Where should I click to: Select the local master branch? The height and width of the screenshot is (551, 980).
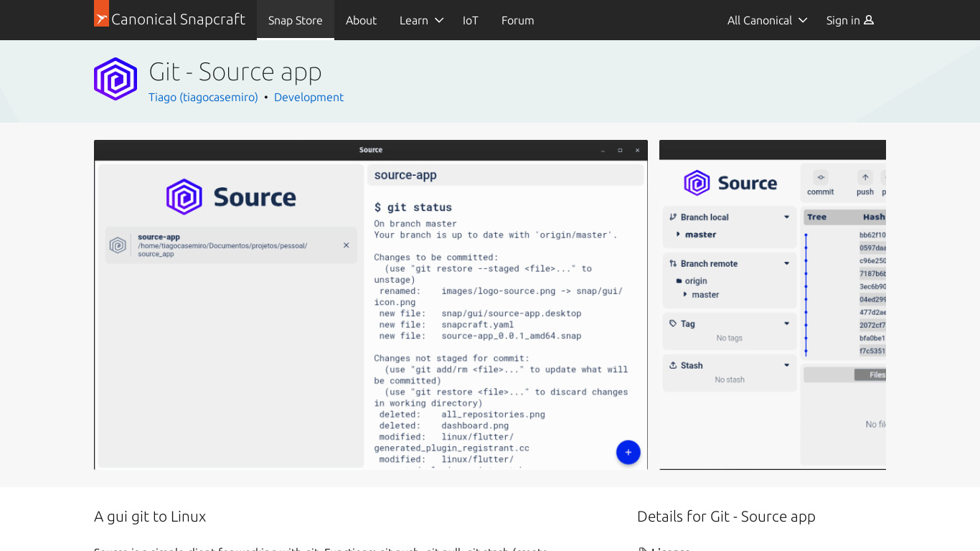700,235
